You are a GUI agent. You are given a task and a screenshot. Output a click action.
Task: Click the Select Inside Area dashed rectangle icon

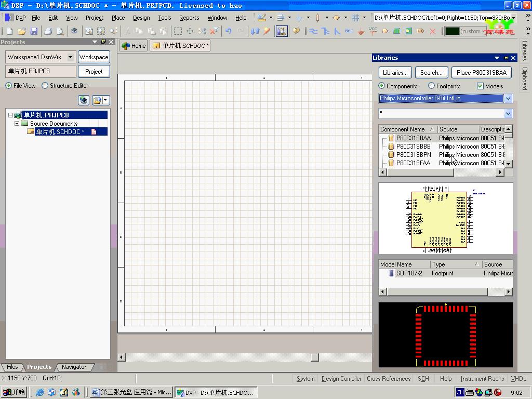point(178,31)
